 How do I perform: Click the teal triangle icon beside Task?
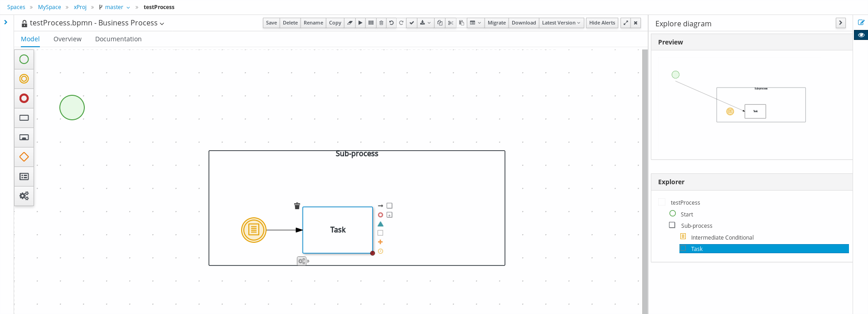[x=380, y=224]
